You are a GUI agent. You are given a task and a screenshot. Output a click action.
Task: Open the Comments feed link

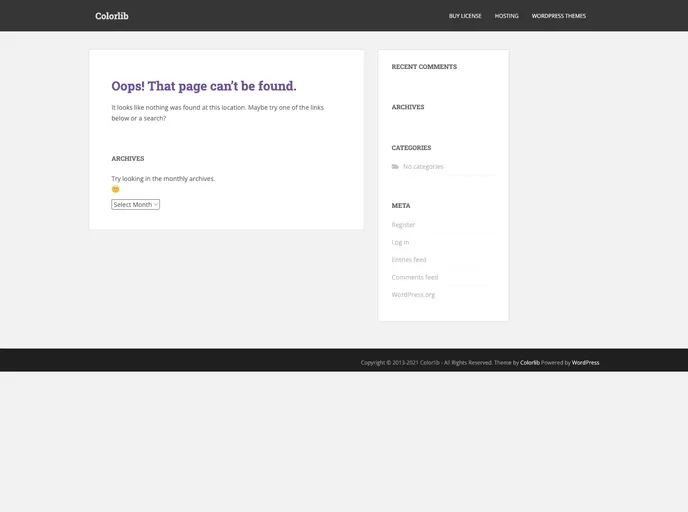(414, 277)
